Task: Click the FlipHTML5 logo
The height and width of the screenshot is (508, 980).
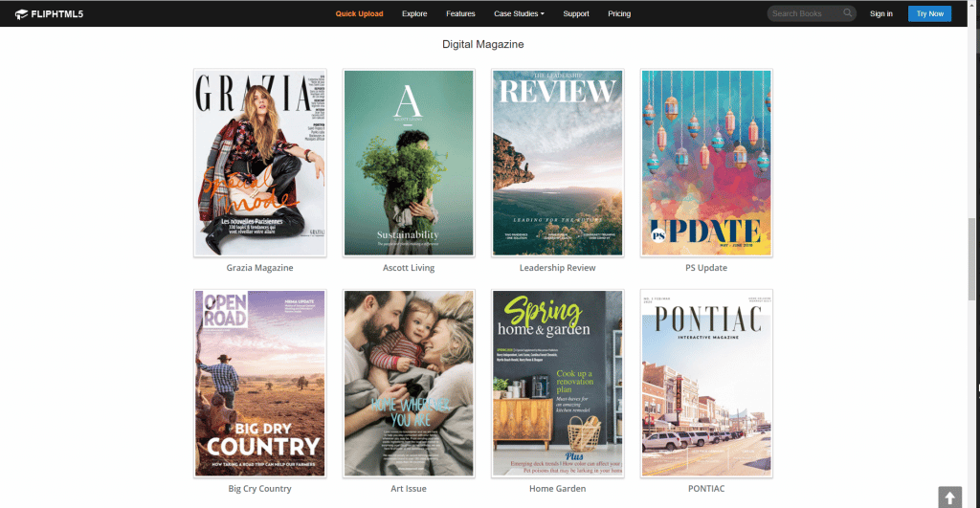Action: tap(49, 13)
